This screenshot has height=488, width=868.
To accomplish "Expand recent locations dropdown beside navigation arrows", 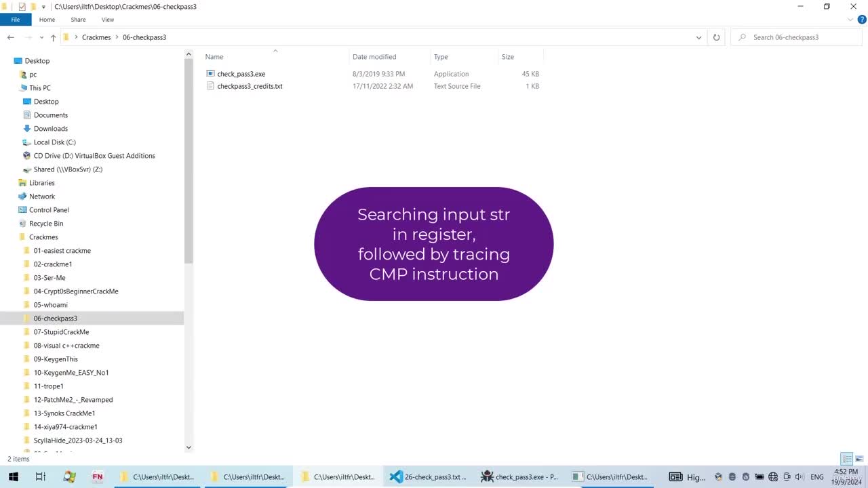I will click(x=41, y=37).
